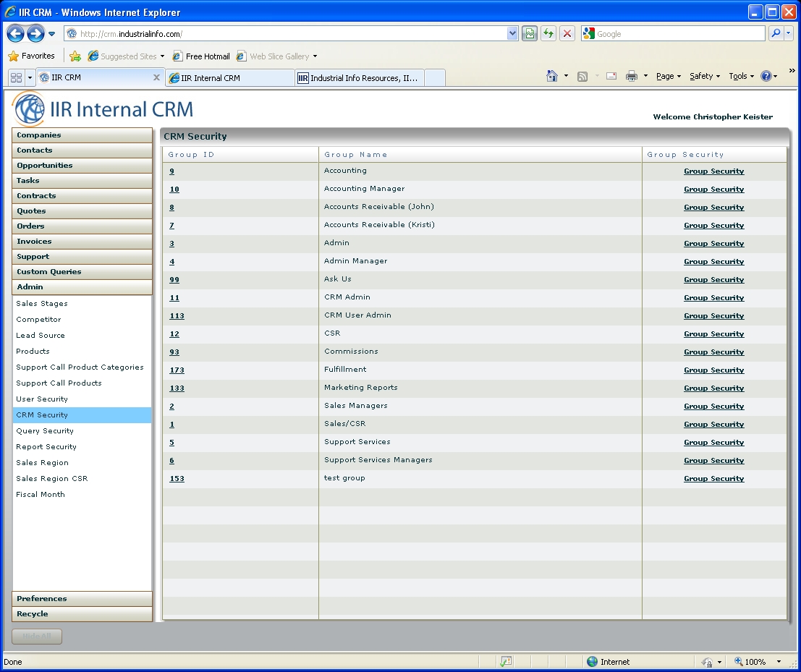The height and width of the screenshot is (672, 801).
Task: Click the Compatibility View icon
Action: click(530, 34)
